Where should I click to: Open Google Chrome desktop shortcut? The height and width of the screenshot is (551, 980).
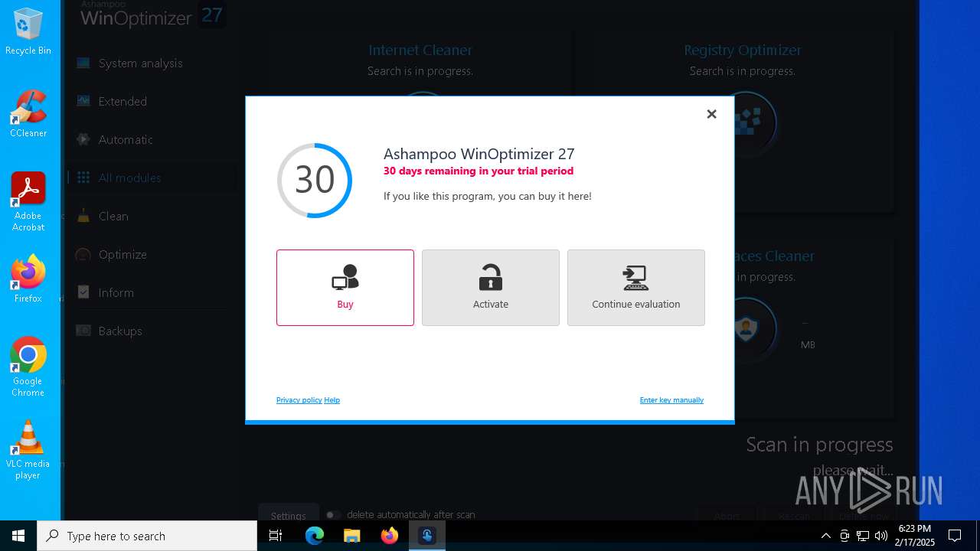(x=28, y=367)
